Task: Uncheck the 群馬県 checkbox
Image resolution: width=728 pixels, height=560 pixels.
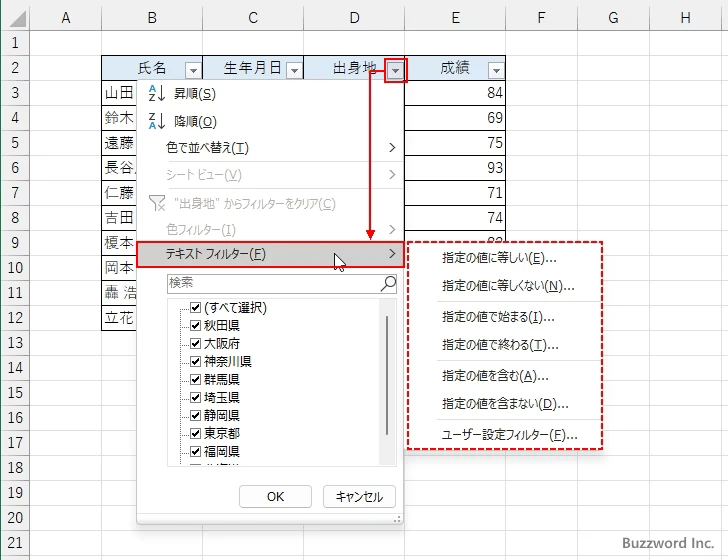Action: 195,379
